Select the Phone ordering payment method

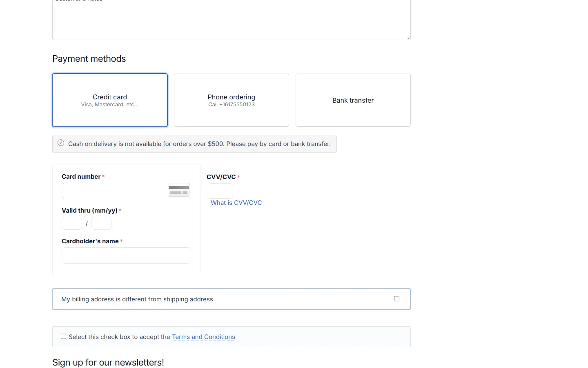(x=232, y=100)
